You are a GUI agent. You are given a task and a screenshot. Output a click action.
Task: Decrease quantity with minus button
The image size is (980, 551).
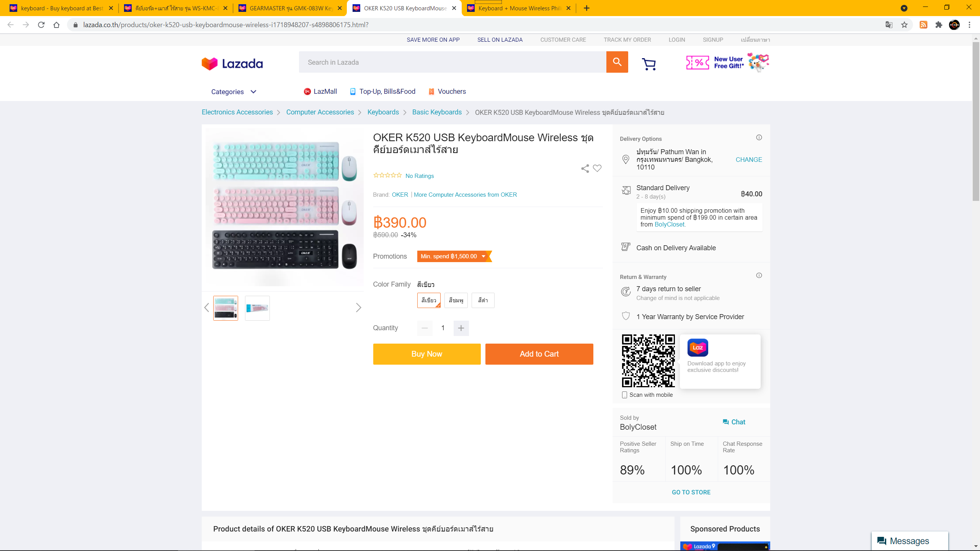tap(425, 328)
